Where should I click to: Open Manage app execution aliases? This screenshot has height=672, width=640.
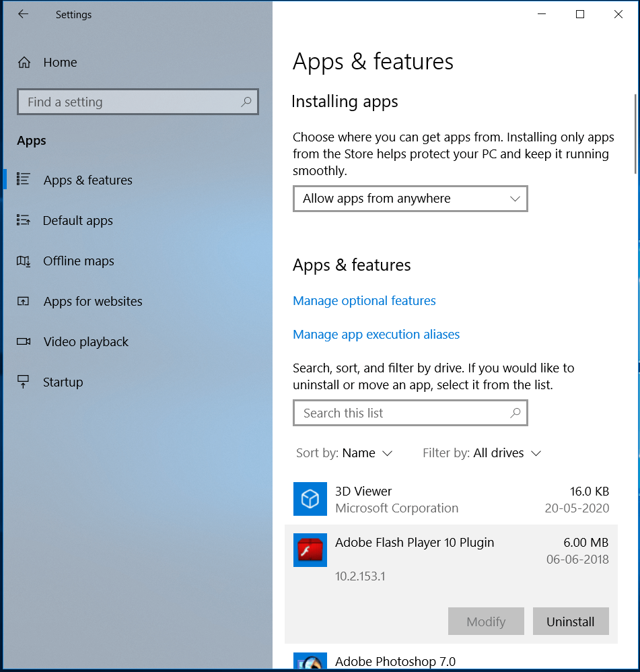pyautogui.click(x=376, y=334)
